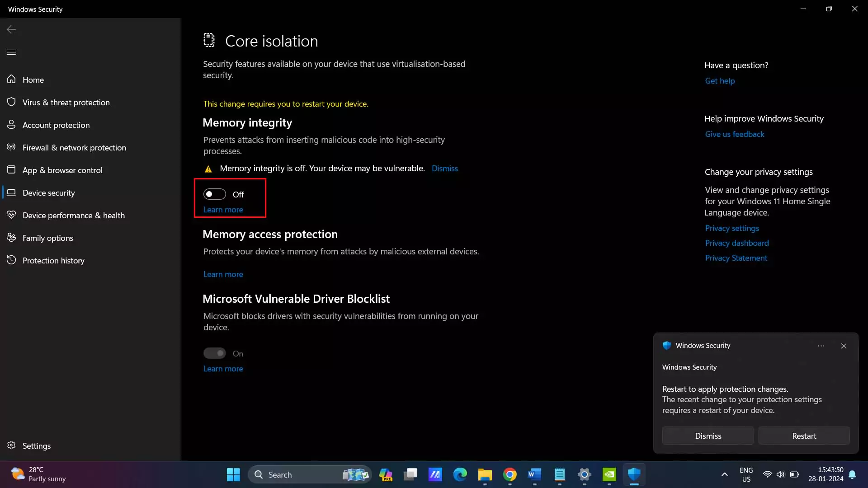868x488 pixels.
Task: Open Microsoft Word from the taskbar
Action: (x=535, y=474)
